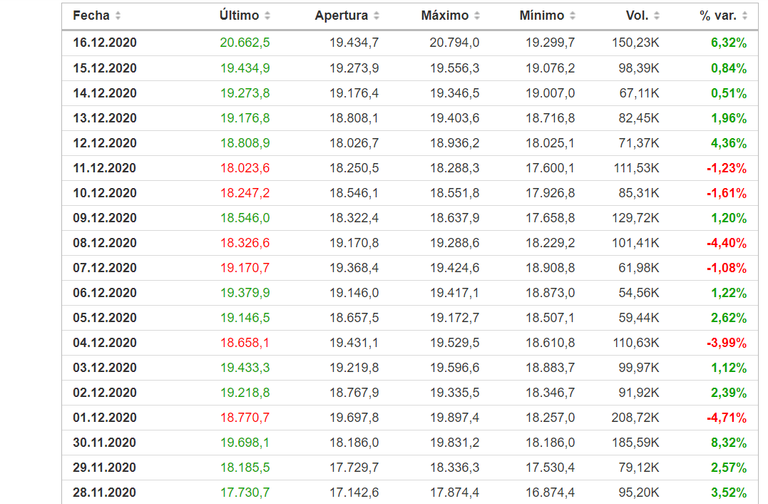Viewport: 768px width, 504px height.
Task: Select date cell 06.12.2020
Action: (x=105, y=293)
